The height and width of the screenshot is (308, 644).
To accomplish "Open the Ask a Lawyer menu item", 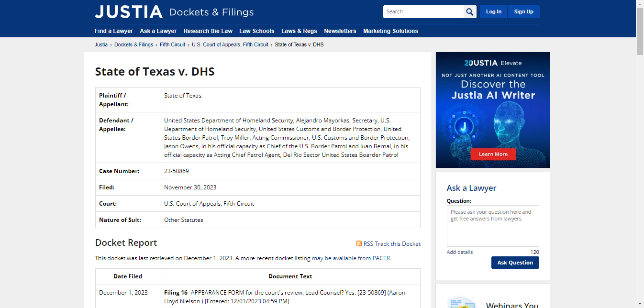I will (x=158, y=31).
